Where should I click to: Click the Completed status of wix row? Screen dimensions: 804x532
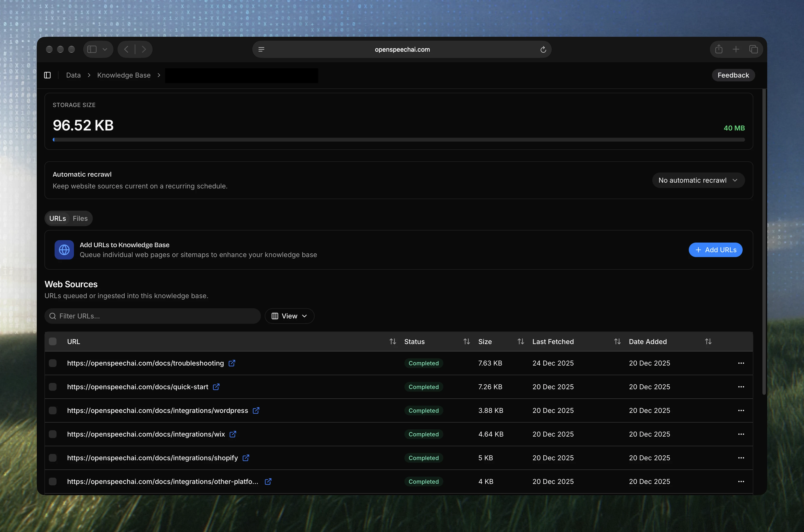[x=424, y=434]
